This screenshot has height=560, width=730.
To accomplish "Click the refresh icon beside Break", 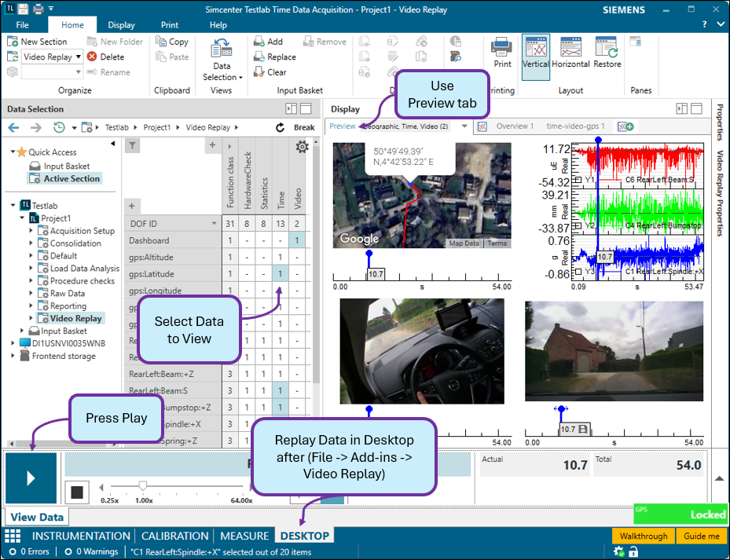I will coord(281,127).
